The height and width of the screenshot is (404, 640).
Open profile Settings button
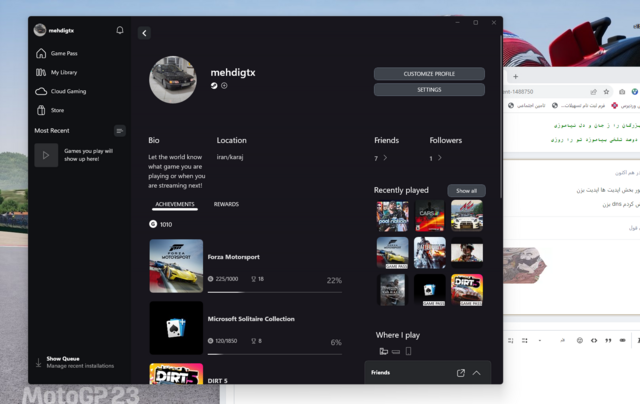[x=429, y=90]
